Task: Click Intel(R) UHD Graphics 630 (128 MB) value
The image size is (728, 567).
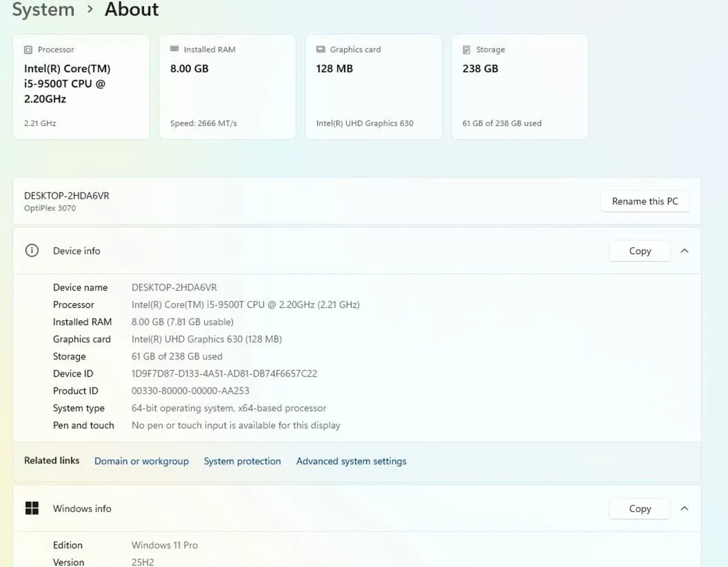Action: [x=207, y=339]
